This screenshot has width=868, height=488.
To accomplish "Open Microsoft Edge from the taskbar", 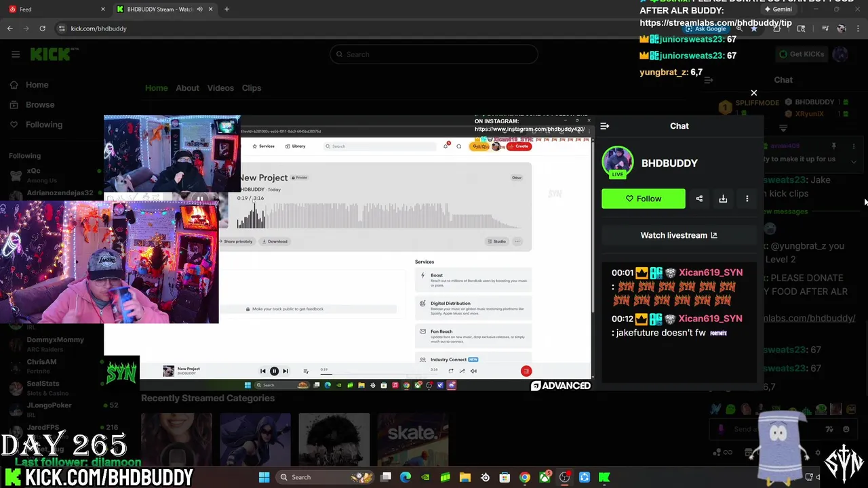I will coord(406,477).
